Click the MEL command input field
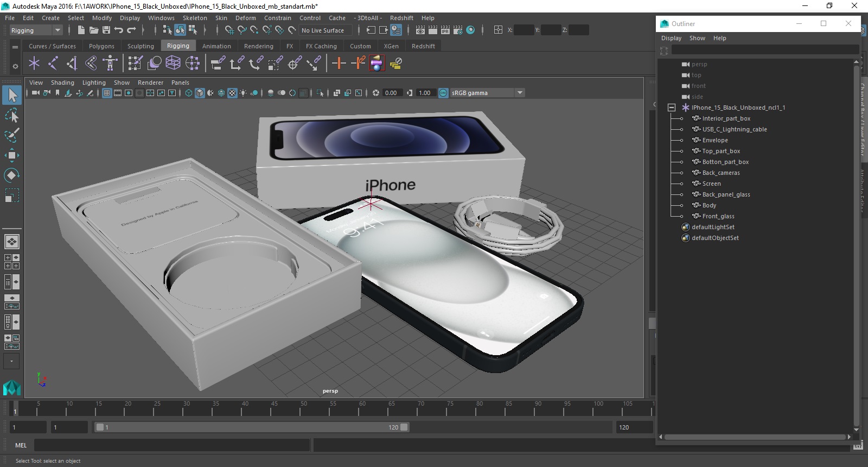 pyautogui.click(x=172, y=445)
